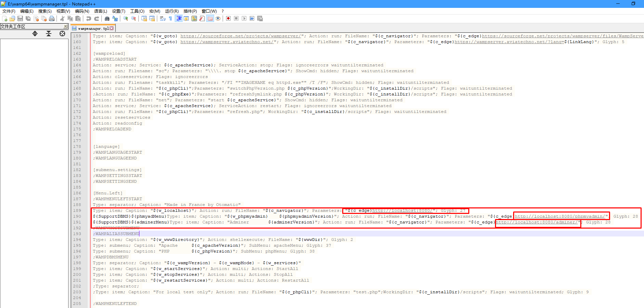This screenshot has width=644, height=308.
Task: Click the Close All toolbar icon
Action: coord(44,18)
